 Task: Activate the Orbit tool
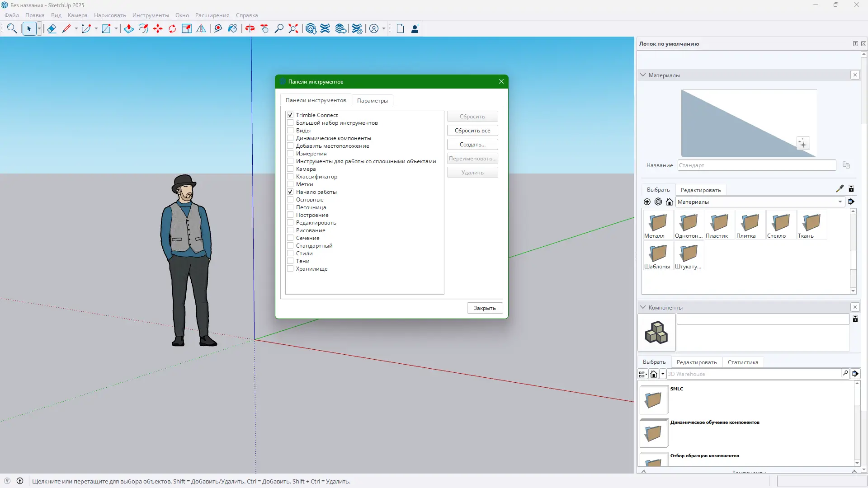[250, 29]
